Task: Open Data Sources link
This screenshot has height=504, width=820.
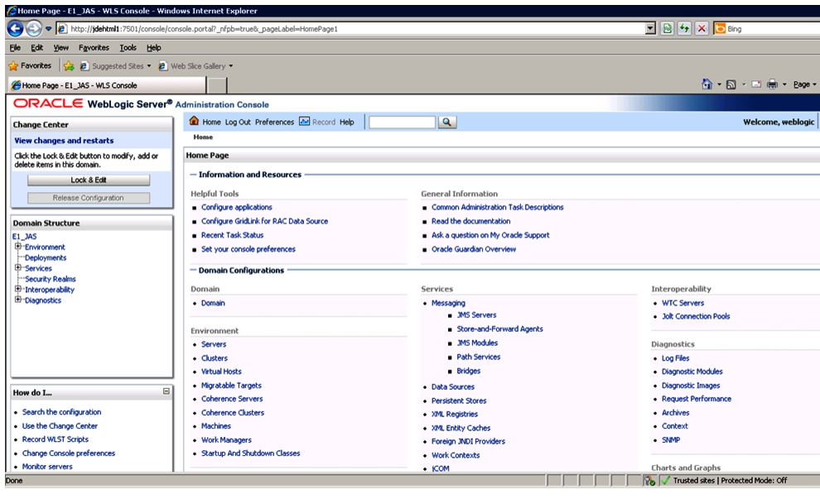Action: [x=453, y=387]
